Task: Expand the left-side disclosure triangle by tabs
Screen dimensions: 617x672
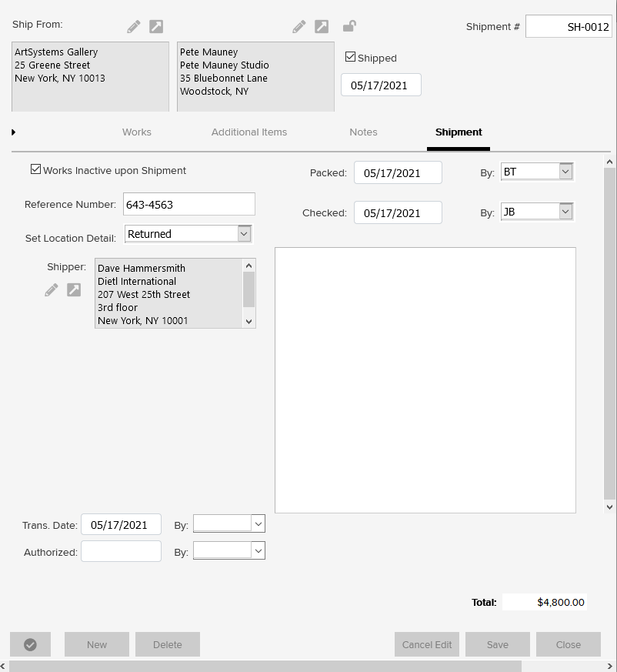Action: 14,132
